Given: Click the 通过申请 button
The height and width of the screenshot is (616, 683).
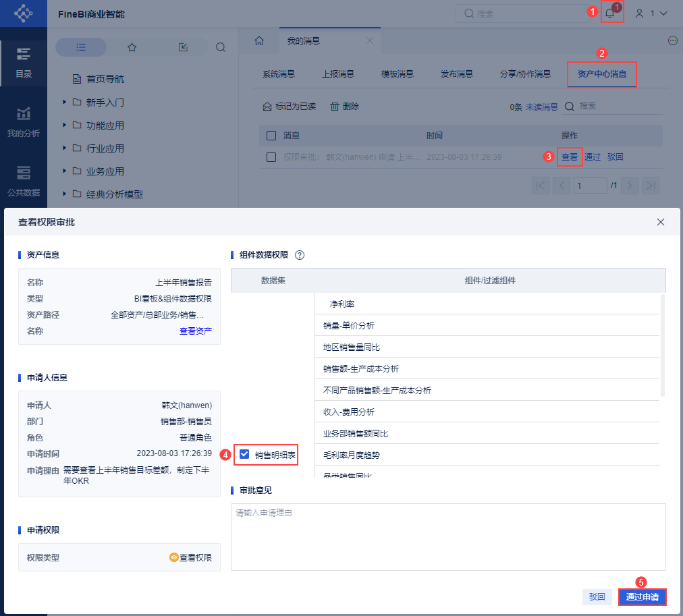Looking at the screenshot, I should click(x=642, y=597).
